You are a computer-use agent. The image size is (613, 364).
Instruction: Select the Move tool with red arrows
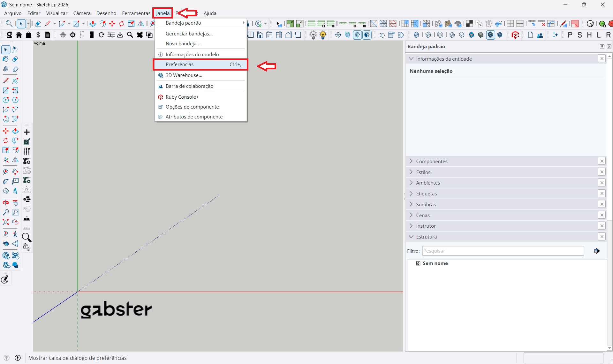(6, 131)
